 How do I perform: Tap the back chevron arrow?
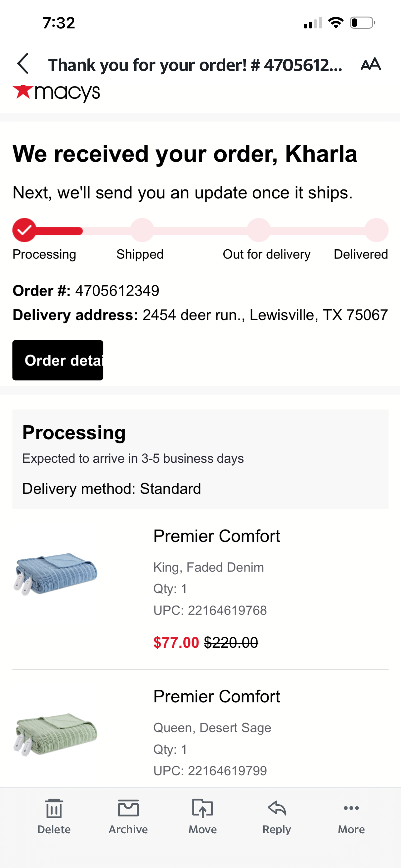pyautogui.click(x=23, y=63)
